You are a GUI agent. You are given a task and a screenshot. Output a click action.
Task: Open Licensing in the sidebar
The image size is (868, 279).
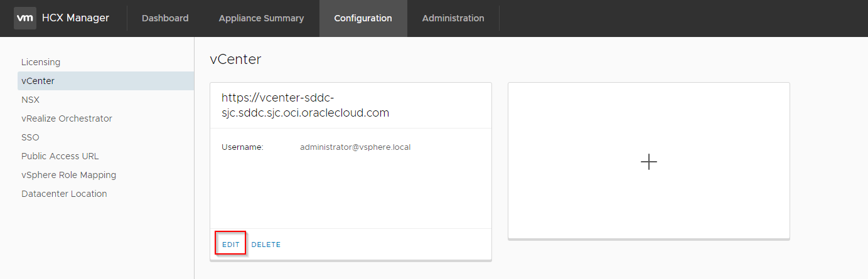(41, 62)
